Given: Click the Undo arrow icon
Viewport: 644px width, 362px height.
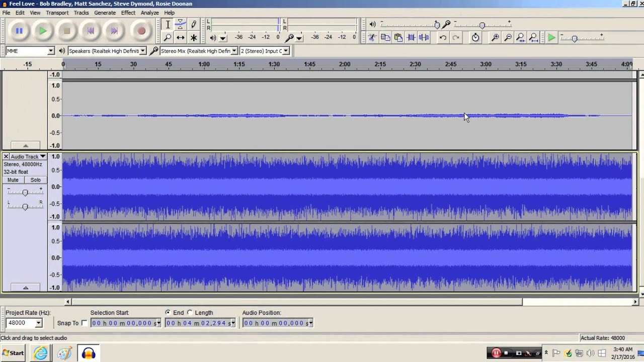Looking at the screenshot, I should (x=443, y=37).
